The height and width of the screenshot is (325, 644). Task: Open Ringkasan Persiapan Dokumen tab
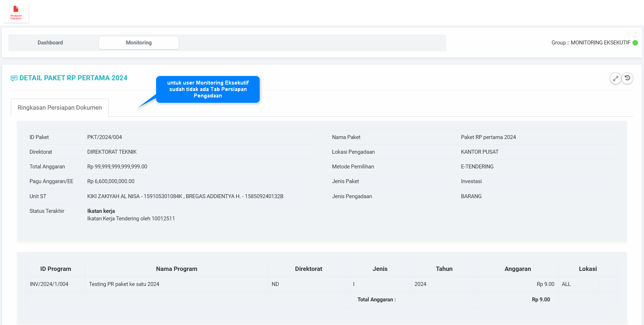[60, 108]
